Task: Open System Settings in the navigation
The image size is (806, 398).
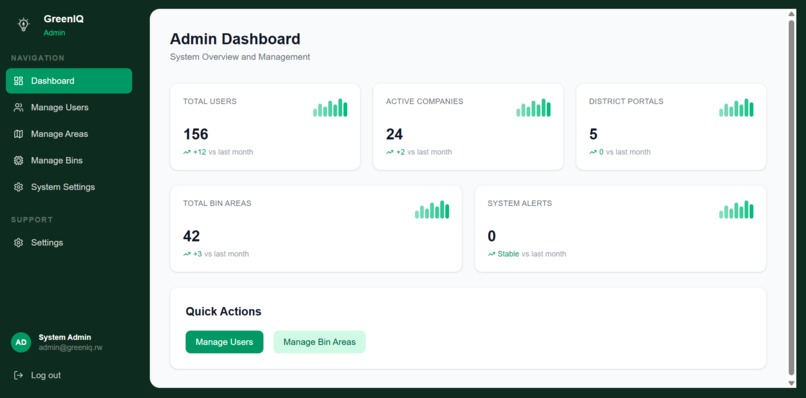Action: coord(69,187)
